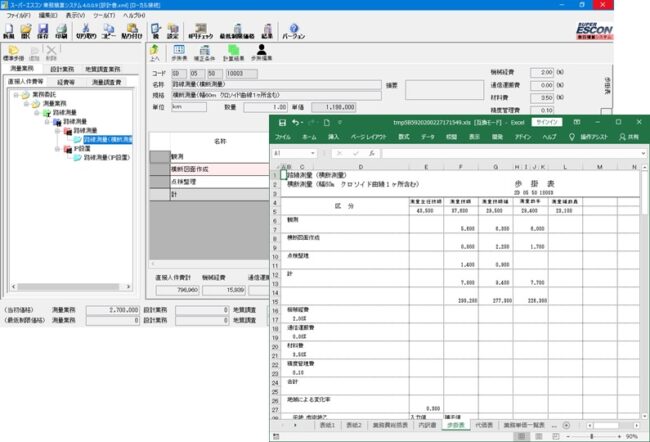
Task: Expand the Excel formula bar
Action: tap(643, 153)
